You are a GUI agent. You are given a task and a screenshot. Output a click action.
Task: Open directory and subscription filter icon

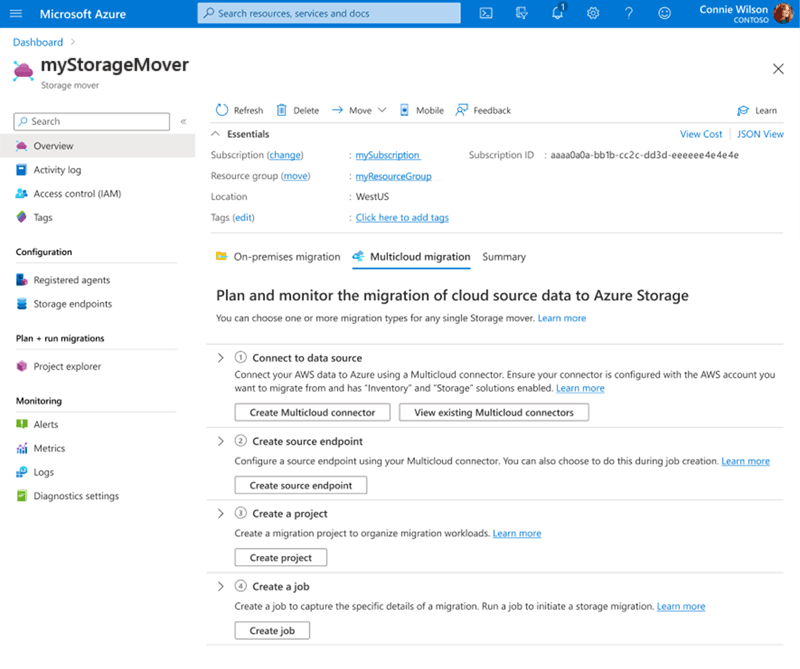pos(521,13)
